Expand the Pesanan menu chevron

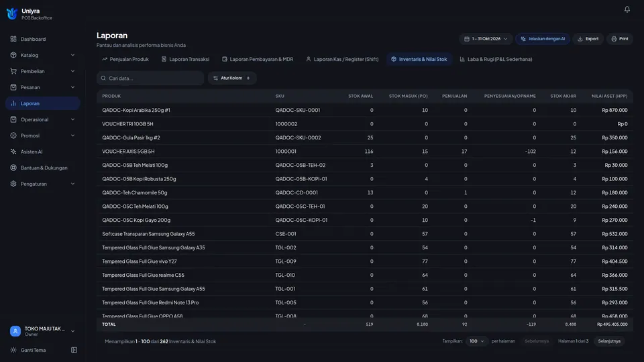72,87
